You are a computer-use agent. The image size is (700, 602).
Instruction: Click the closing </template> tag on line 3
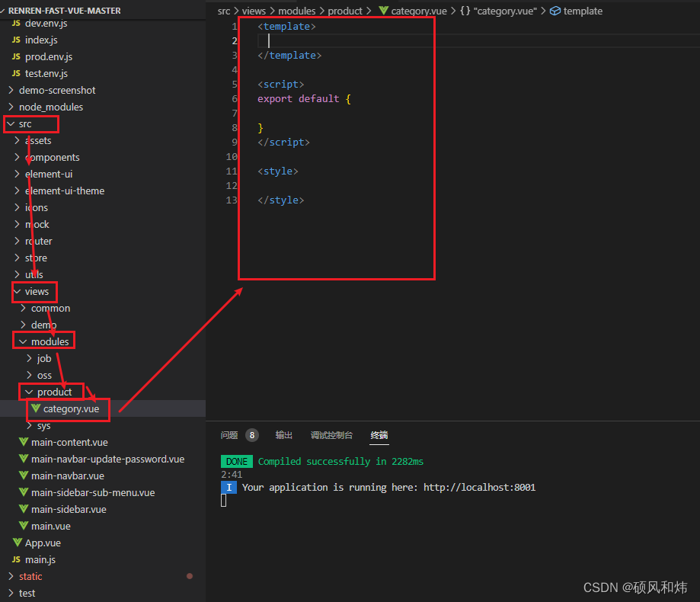click(x=289, y=56)
